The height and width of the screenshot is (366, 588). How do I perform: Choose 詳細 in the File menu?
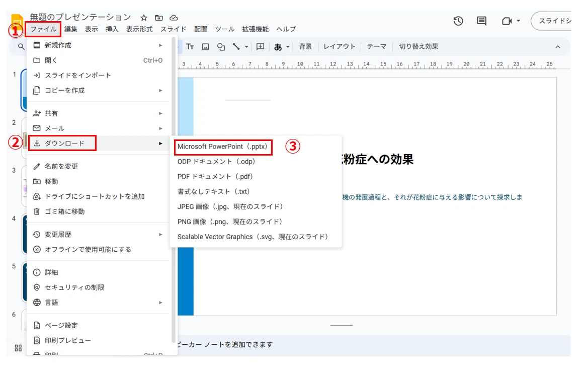[99, 272]
